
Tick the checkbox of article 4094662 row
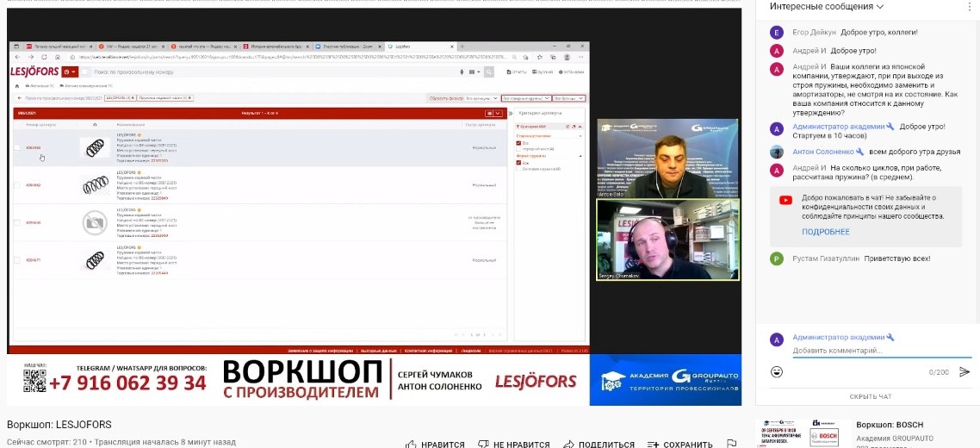click(17, 185)
